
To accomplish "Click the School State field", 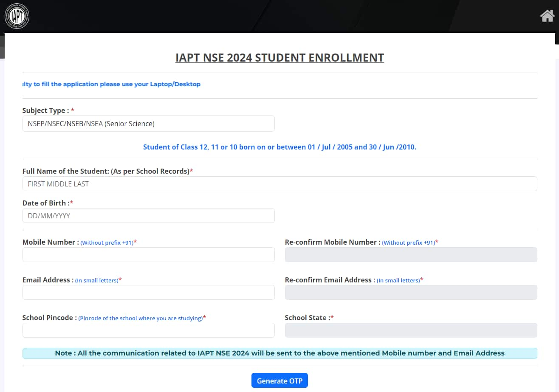I will [411, 330].
